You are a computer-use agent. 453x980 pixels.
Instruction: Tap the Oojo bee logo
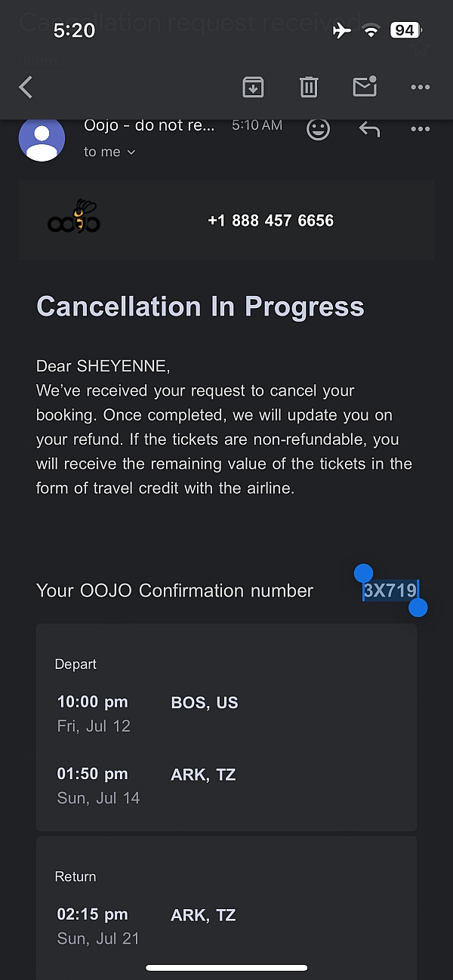click(74, 218)
